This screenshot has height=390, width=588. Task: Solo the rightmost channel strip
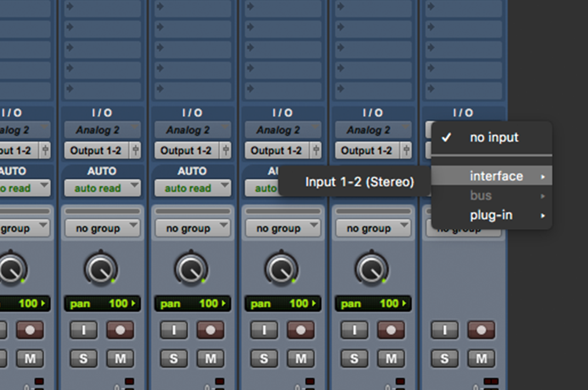tap(445, 358)
